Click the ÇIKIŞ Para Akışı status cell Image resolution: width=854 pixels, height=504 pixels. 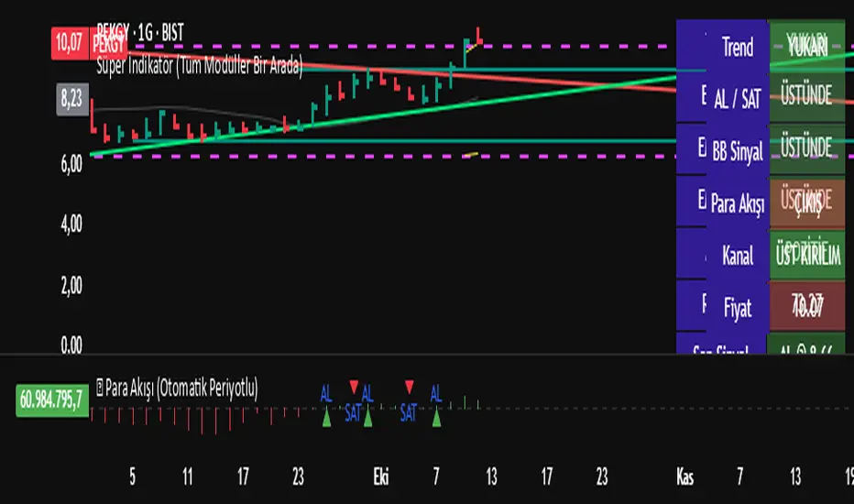point(807,203)
